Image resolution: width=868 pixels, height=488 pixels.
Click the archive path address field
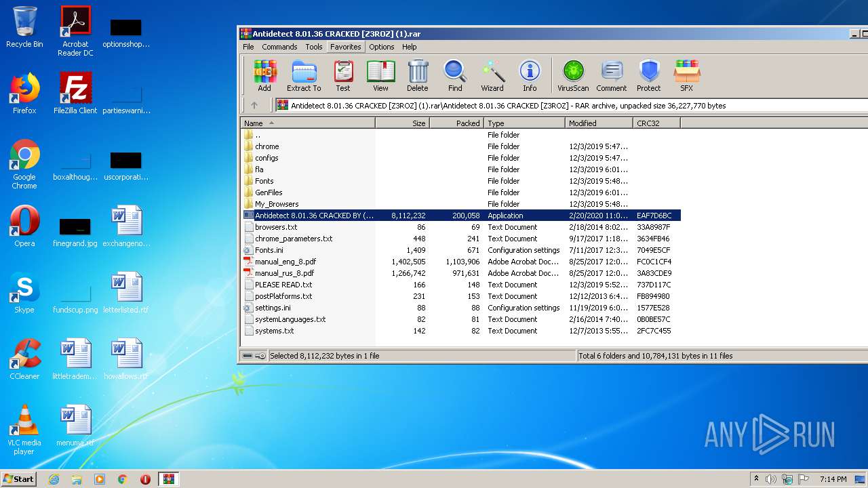click(x=571, y=106)
